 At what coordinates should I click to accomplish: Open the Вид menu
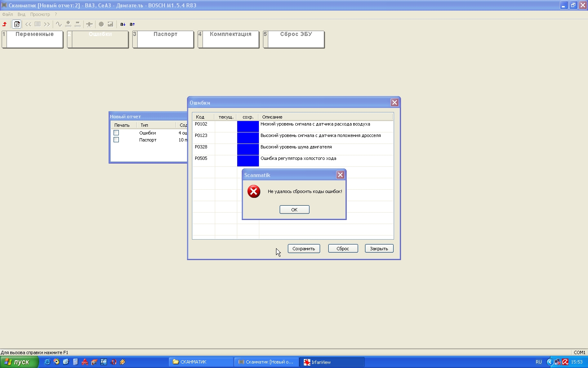(x=21, y=14)
